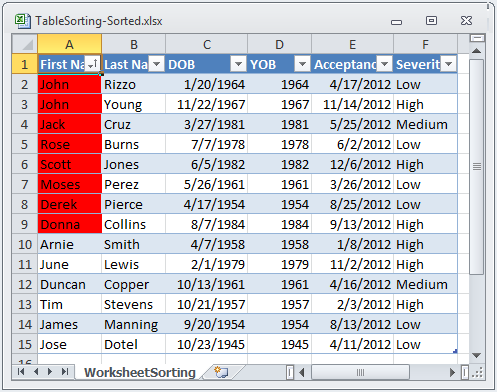Select the Medium severity cell for Copper
Screen dimensions: 497x392
coord(425,284)
